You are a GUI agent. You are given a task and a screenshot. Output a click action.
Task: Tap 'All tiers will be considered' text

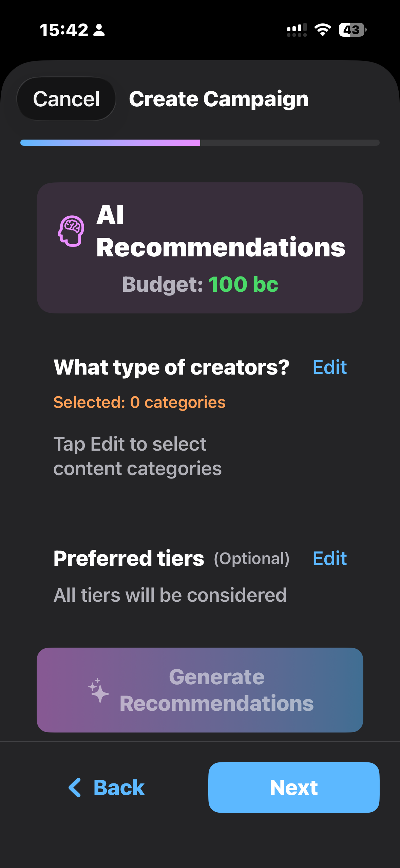tap(170, 595)
